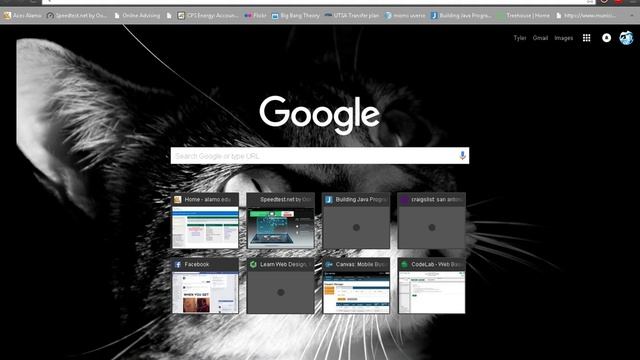The width and height of the screenshot is (640, 360).
Task: Open the Gmail link
Action: pos(540,38)
